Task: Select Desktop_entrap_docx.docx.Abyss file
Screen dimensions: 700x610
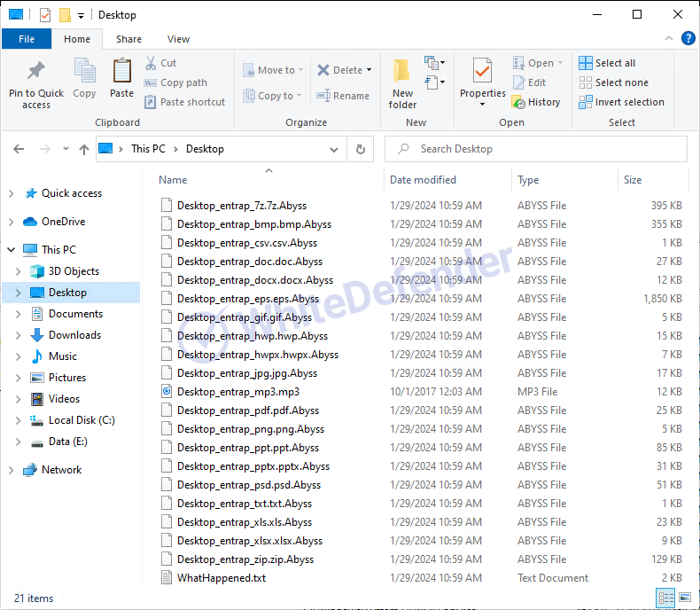Action: click(255, 280)
